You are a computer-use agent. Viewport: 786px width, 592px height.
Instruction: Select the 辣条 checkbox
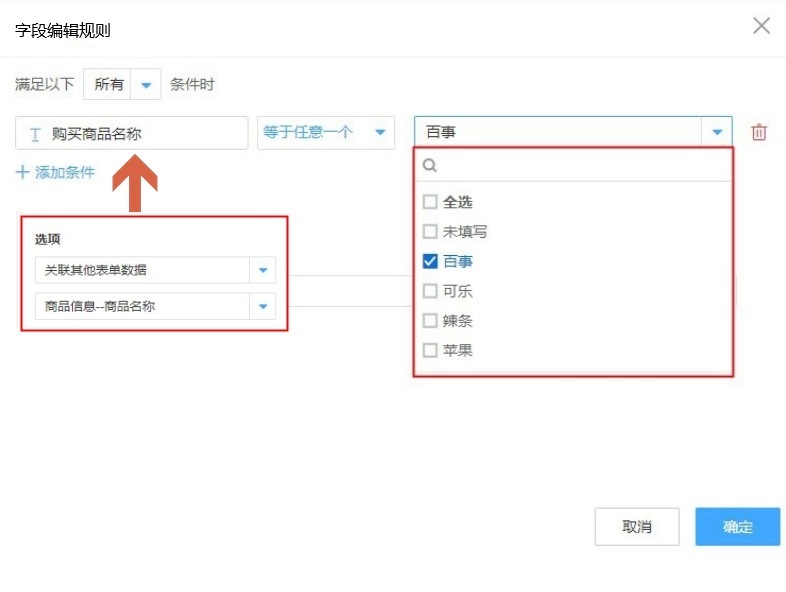[430, 321]
